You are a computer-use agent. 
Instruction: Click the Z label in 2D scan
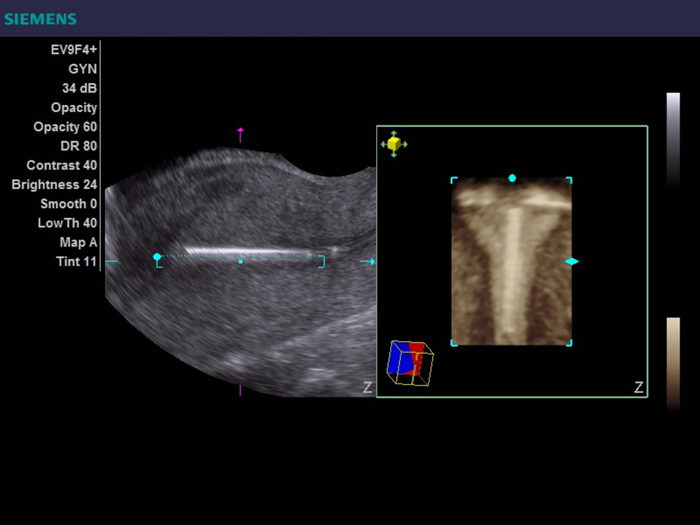point(367,387)
